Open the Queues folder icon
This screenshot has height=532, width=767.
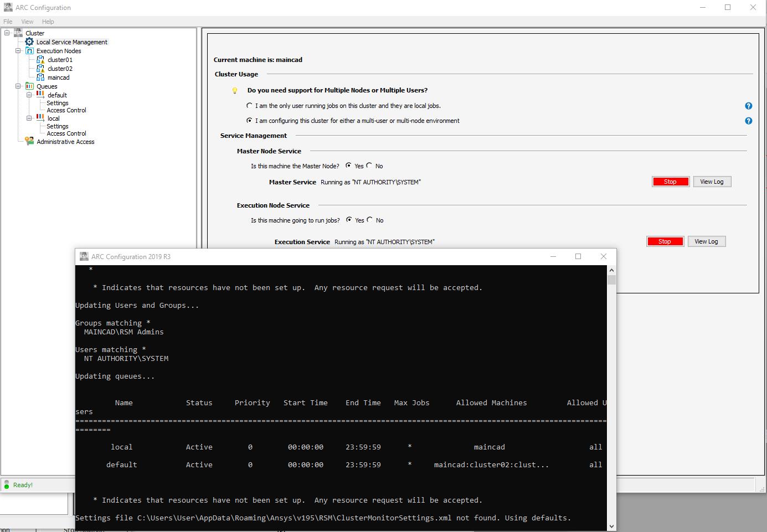(29, 86)
